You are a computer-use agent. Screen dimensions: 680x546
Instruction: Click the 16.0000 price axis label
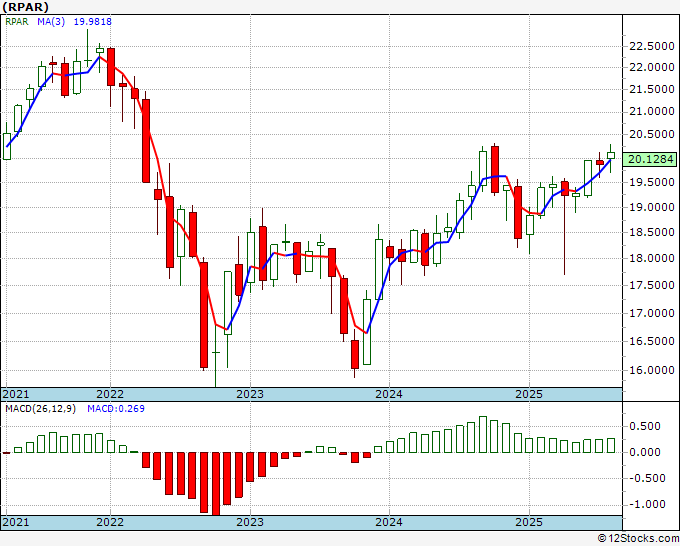point(652,370)
